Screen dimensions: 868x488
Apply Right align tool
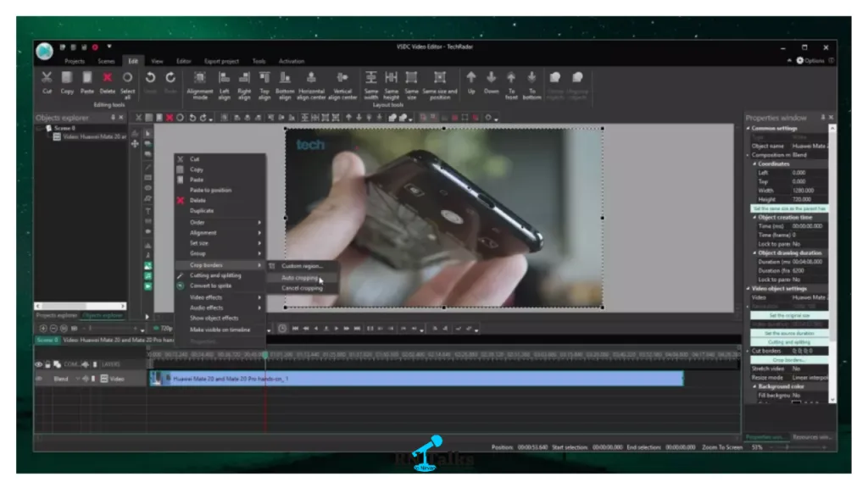pyautogui.click(x=244, y=77)
